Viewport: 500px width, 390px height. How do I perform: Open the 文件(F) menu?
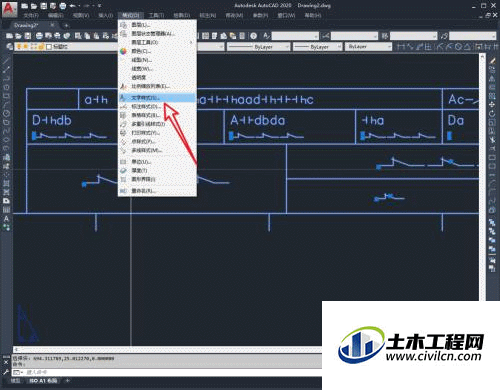point(31,15)
